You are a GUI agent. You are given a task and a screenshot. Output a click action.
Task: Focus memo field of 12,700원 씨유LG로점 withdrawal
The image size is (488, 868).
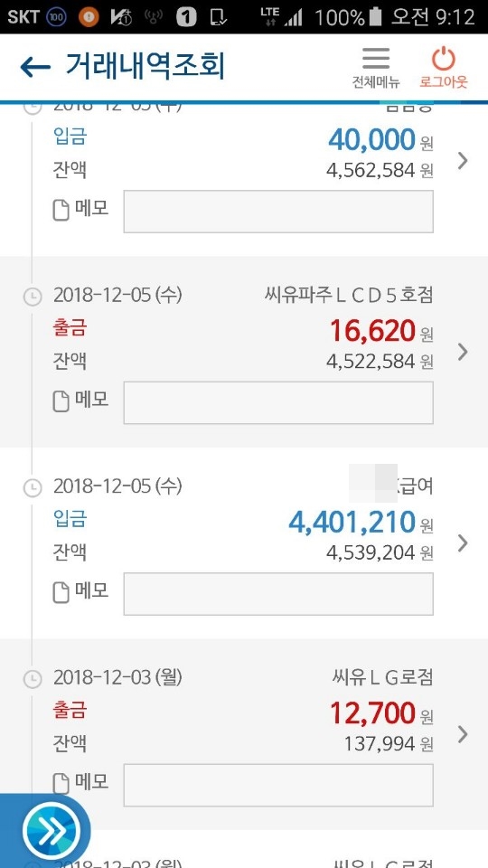tap(278, 785)
